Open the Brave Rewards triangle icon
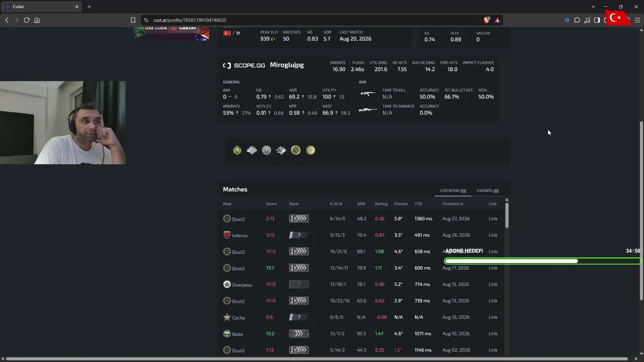 [x=498, y=20]
